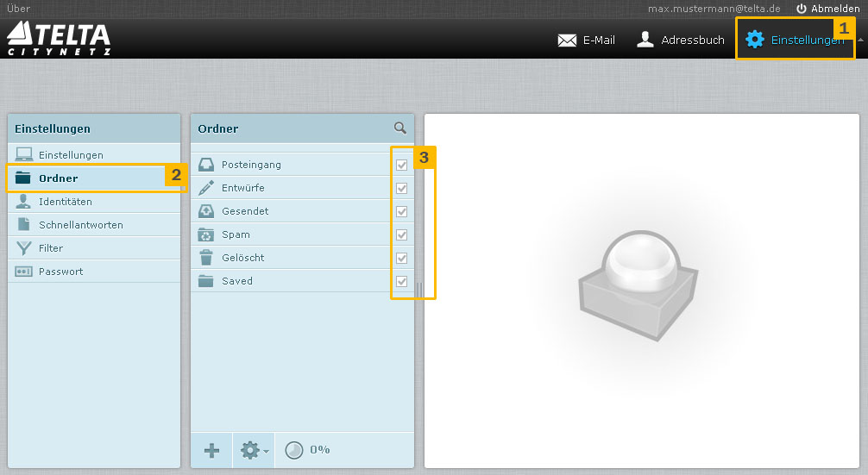
Task: Click the document icon beside Schnellantworten
Action: coord(24,224)
